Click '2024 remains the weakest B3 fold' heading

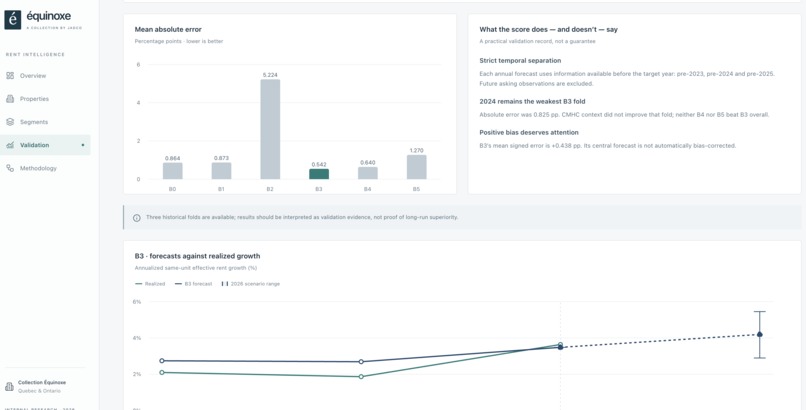532,102
